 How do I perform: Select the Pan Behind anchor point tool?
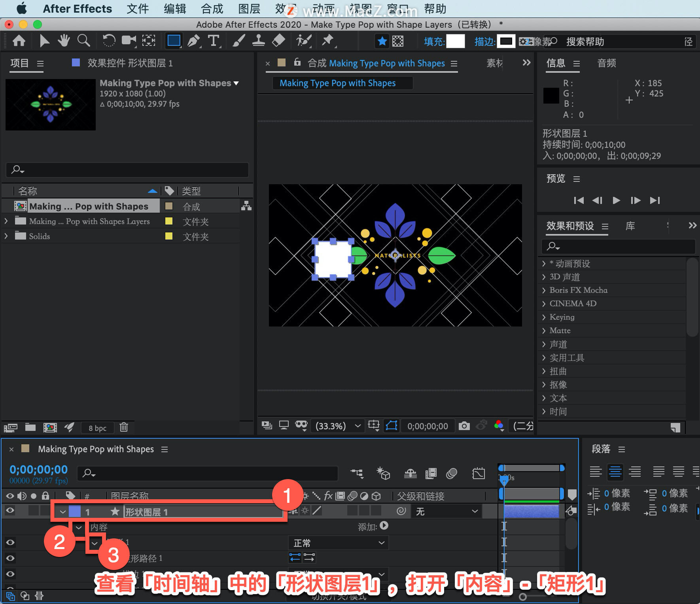[149, 41]
